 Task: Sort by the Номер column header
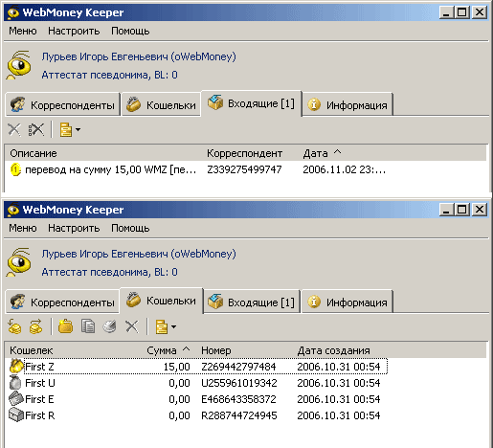(216, 350)
